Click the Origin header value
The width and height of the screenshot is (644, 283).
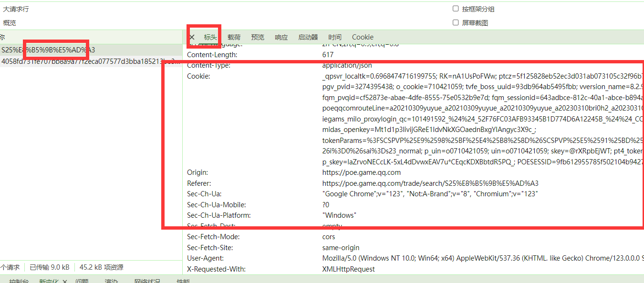361,172
